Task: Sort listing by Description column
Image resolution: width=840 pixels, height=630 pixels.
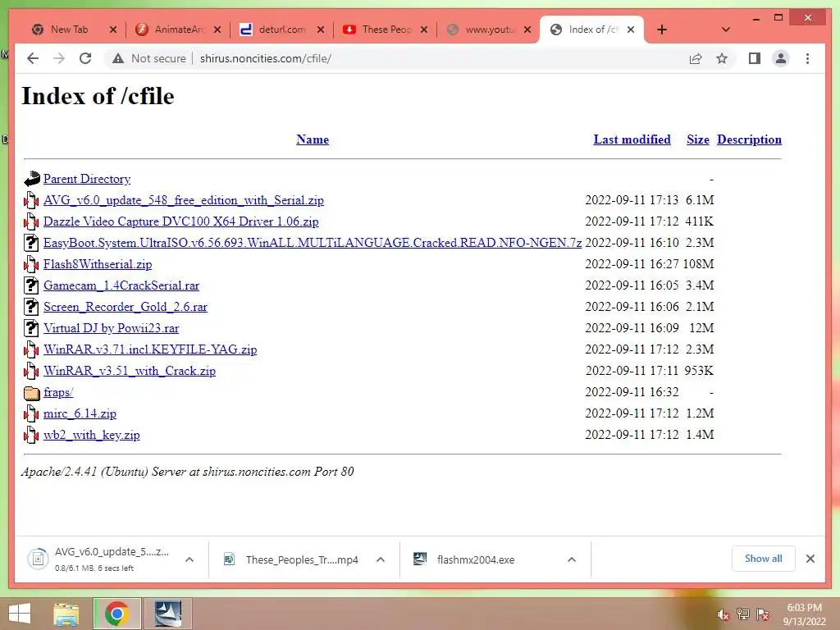Action: click(749, 139)
